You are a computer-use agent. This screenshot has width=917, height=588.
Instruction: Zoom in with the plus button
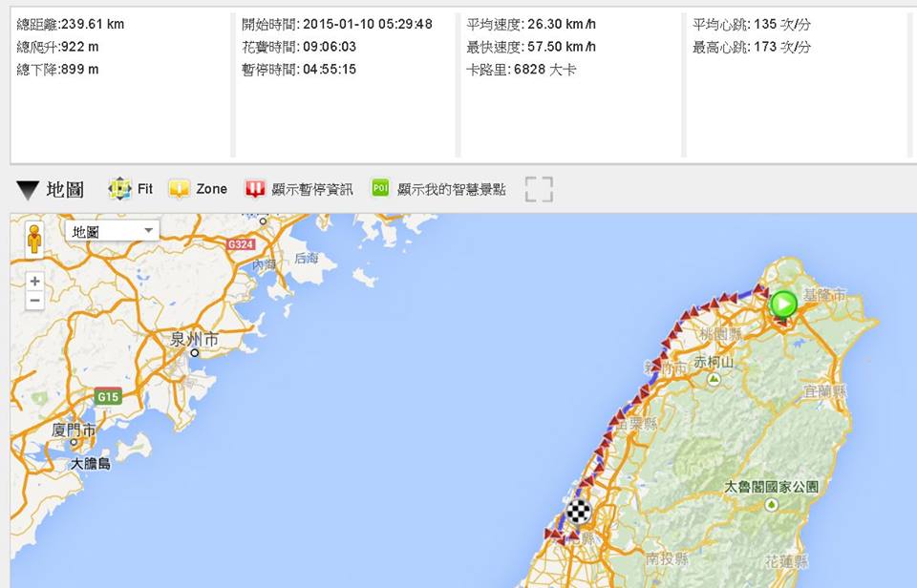(x=34, y=282)
